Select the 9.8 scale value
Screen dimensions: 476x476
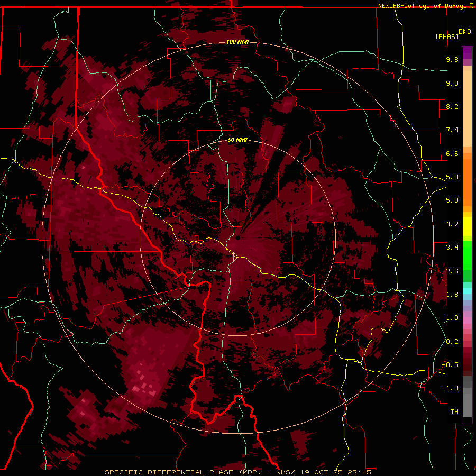tap(452, 59)
